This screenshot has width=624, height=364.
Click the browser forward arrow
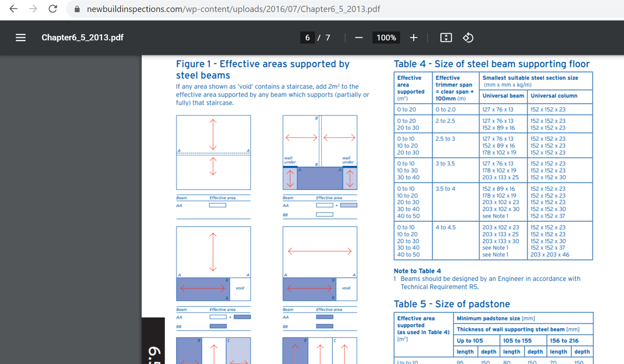click(33, 9)
